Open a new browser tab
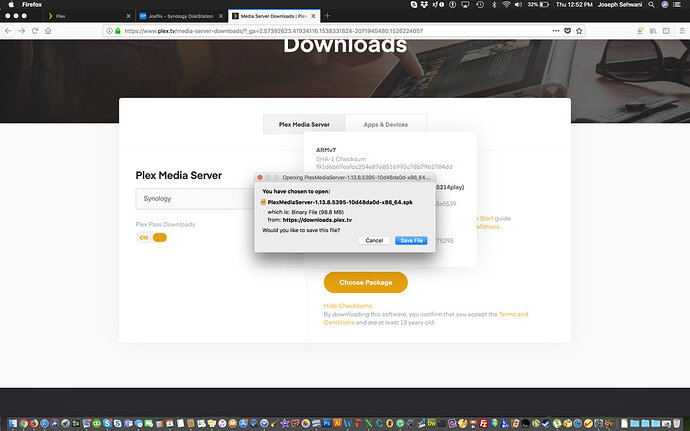Screen dimensions: 690x431 pyautogui.click(x=327, y=16)
